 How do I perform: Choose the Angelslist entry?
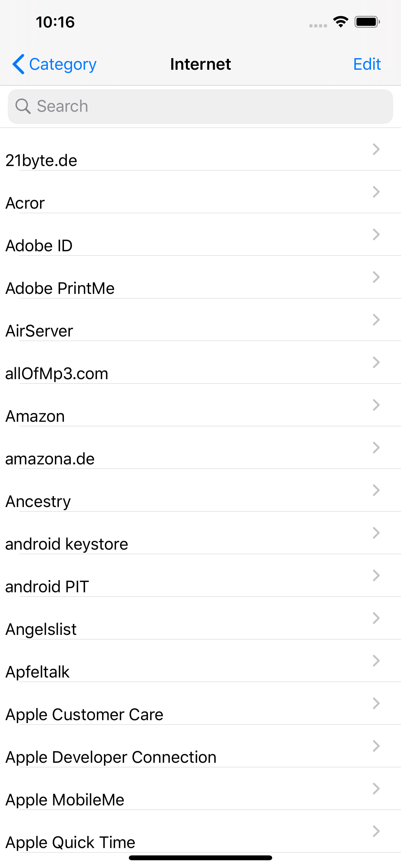[x=200, y=618]
